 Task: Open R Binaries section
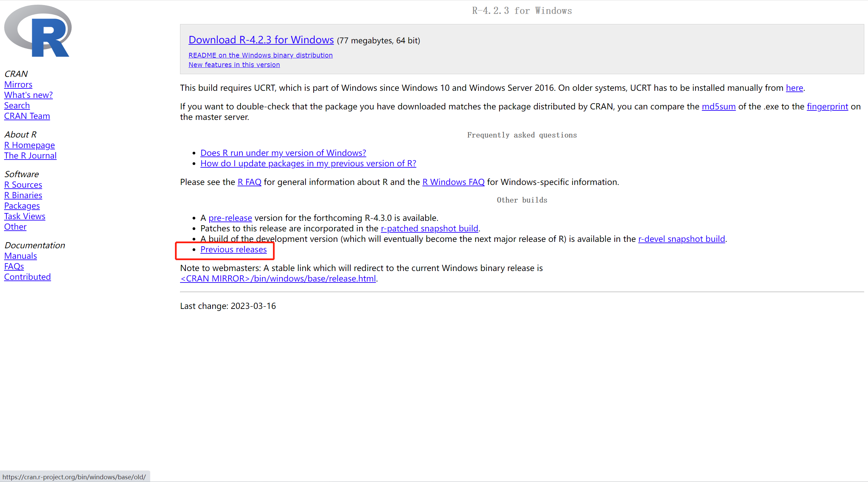[x=23, y=195]
